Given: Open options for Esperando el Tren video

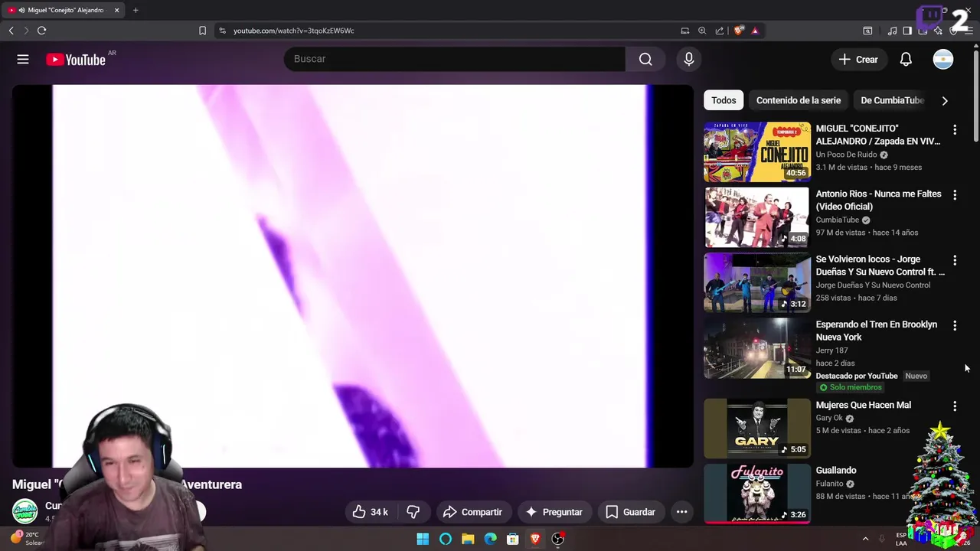Looking at the screenshot, I should pos(955,326).
